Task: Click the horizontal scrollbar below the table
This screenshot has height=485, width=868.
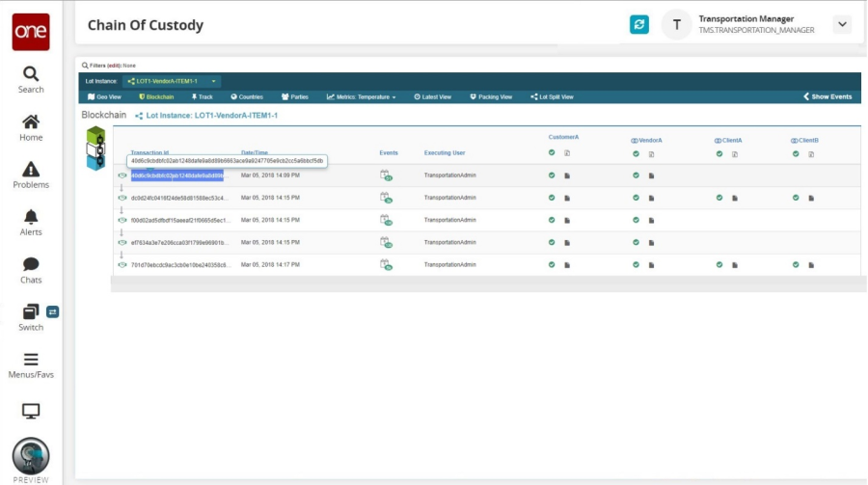Action: (482, 284)
